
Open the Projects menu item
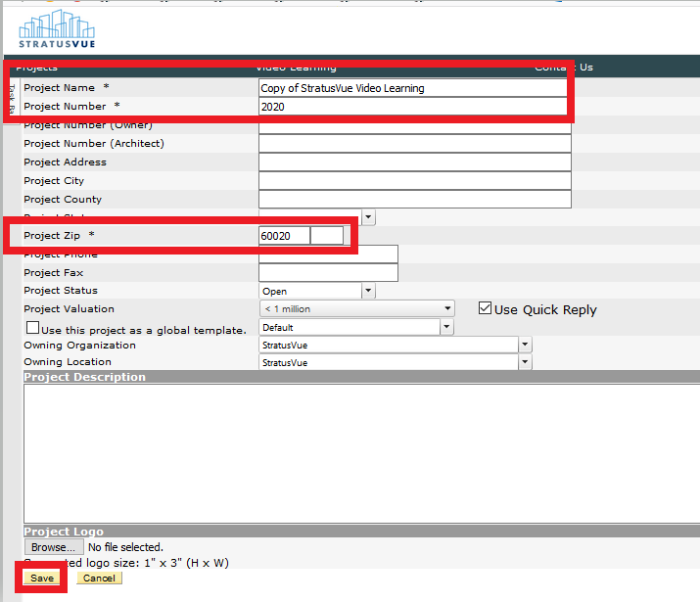[36, 68]
